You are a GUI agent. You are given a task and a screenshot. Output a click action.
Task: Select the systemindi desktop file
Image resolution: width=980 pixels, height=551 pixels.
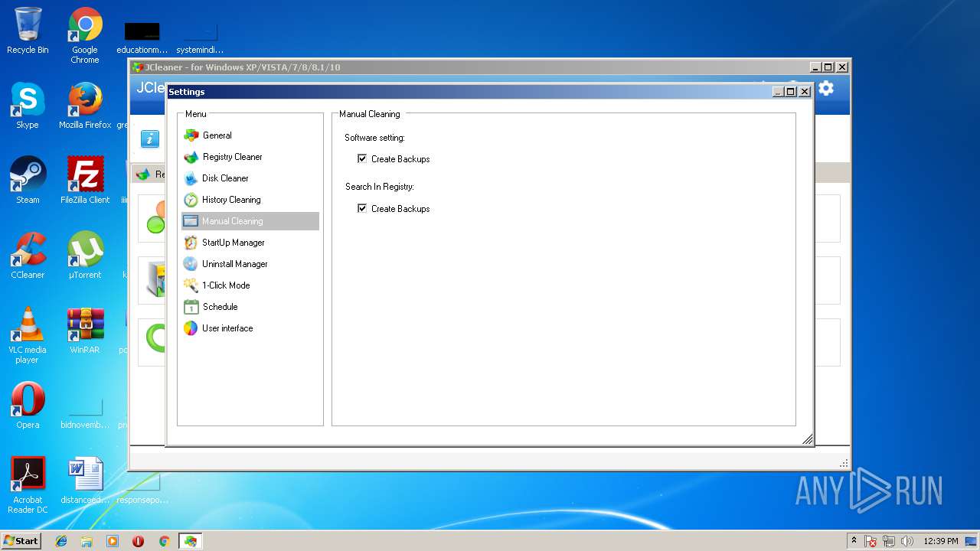[200, 38]
